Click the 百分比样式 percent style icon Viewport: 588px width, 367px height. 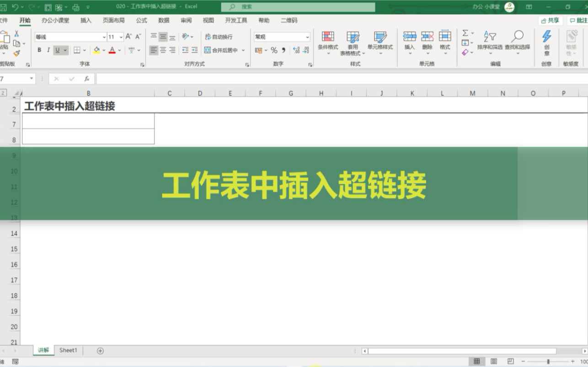click(x=274, y=50)
